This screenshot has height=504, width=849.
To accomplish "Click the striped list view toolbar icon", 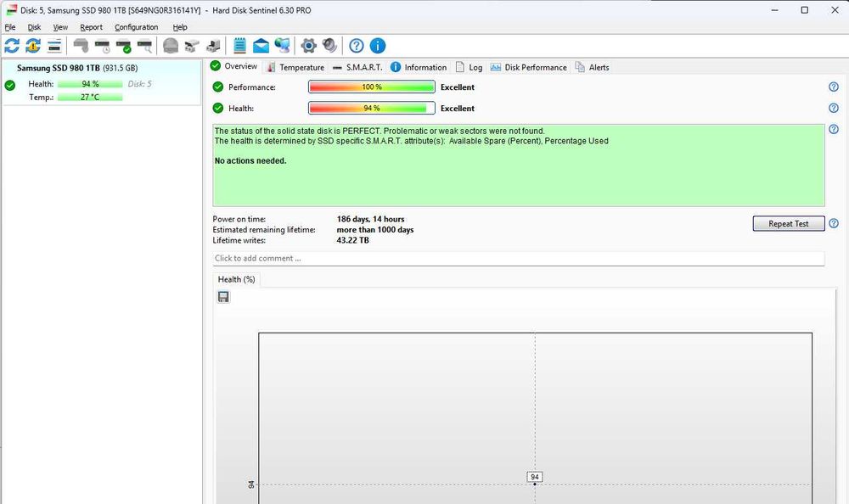I will 54,46.
